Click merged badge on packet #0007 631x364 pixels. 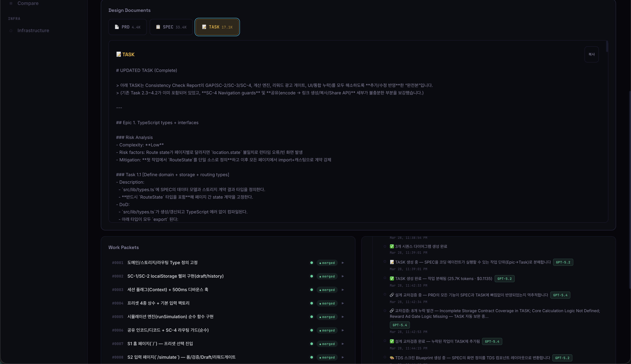click(327, 344)
